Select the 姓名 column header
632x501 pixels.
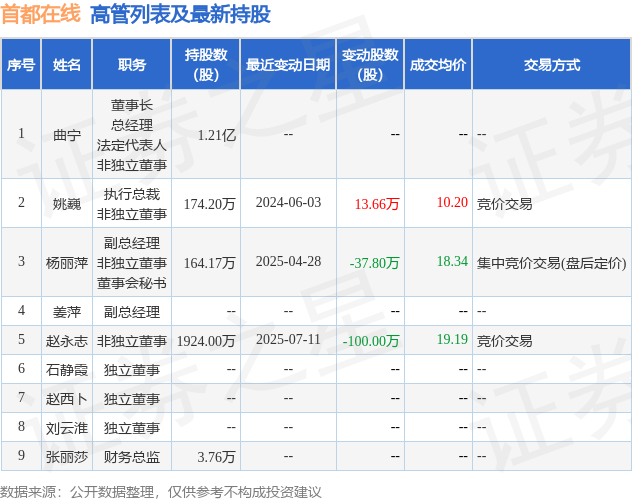point(67,64)
